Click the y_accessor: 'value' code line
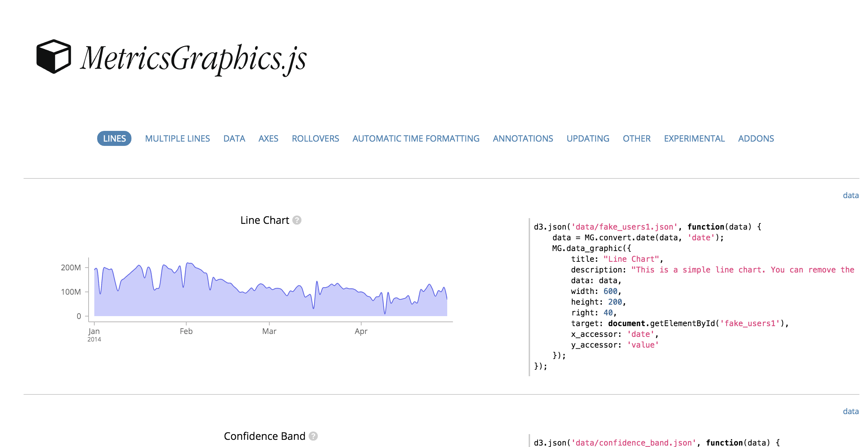Image resolution: width=868 pixels, height=447 pixels. pos(615,345)
